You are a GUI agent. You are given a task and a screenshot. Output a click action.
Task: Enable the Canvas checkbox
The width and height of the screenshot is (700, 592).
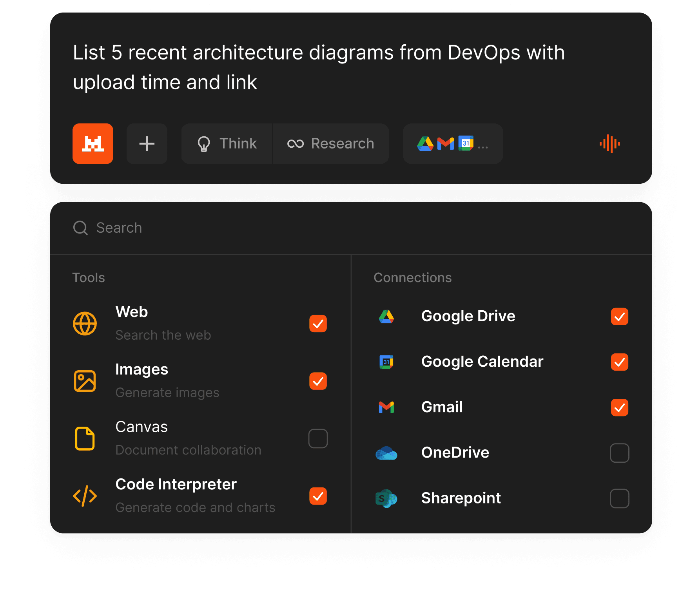(318, 438)
